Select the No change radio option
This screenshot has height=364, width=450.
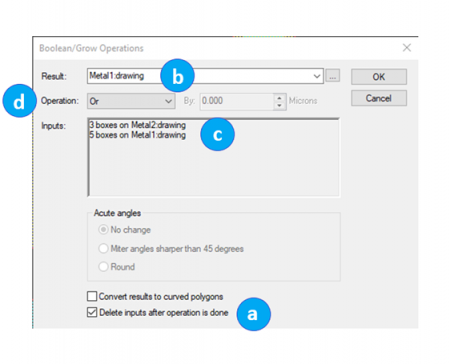coord(103,230)
